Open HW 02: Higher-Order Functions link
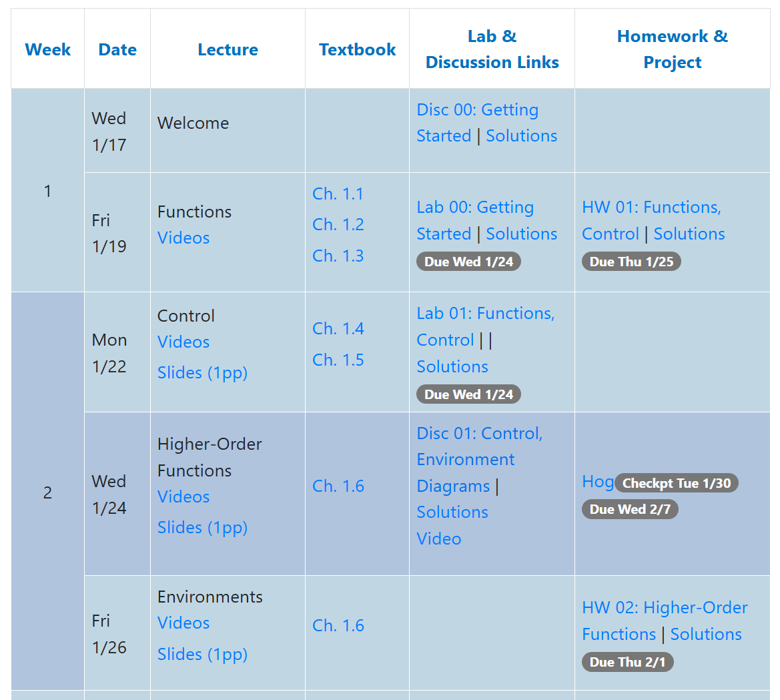The width and height of the screenshot is (780, 700). click(665, 621)
